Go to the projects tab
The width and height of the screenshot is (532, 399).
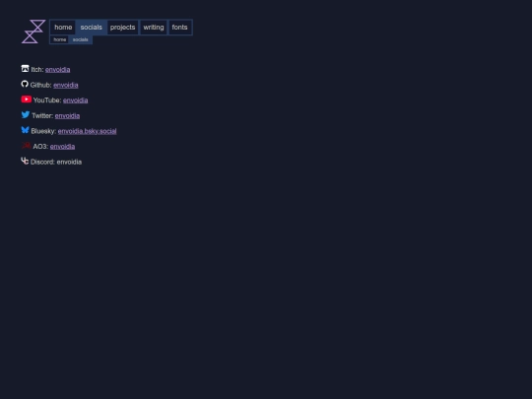pos(122,28)
